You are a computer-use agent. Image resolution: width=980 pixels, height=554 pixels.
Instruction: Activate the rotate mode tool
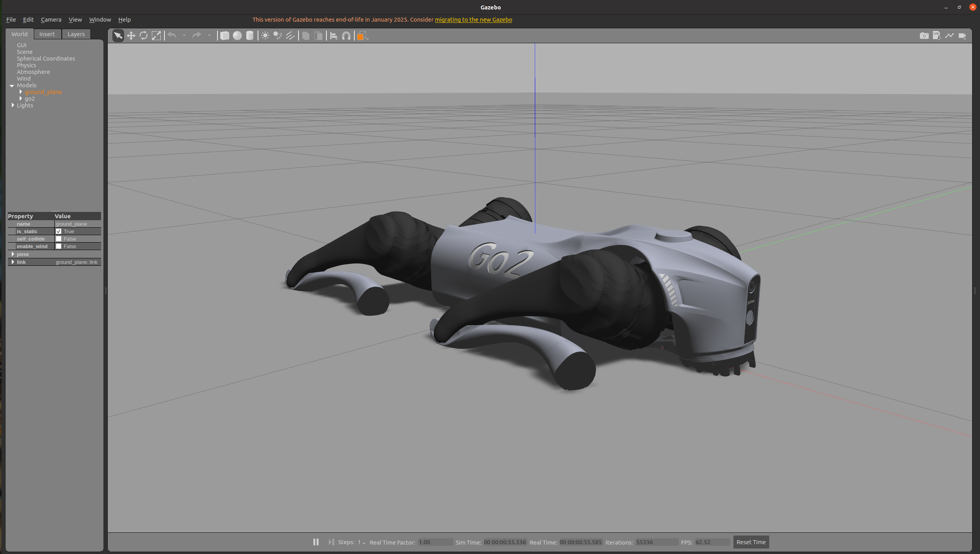(144, 36)
